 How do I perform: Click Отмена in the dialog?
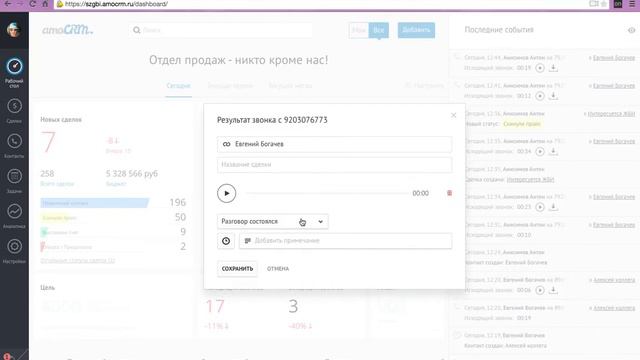[x=278, y=269]
